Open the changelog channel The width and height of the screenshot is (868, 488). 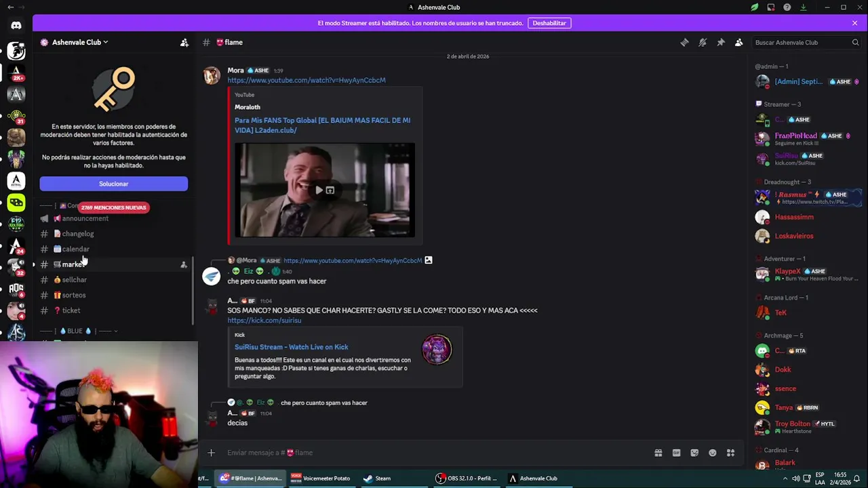(113, 234)
